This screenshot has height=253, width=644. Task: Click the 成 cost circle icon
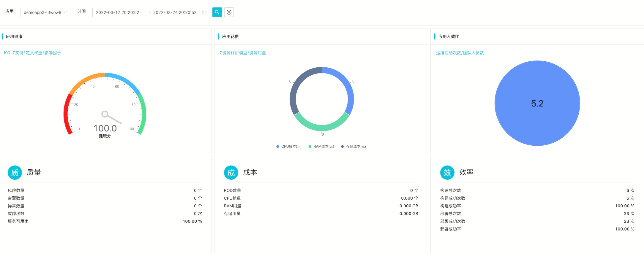tap(231, 173)
